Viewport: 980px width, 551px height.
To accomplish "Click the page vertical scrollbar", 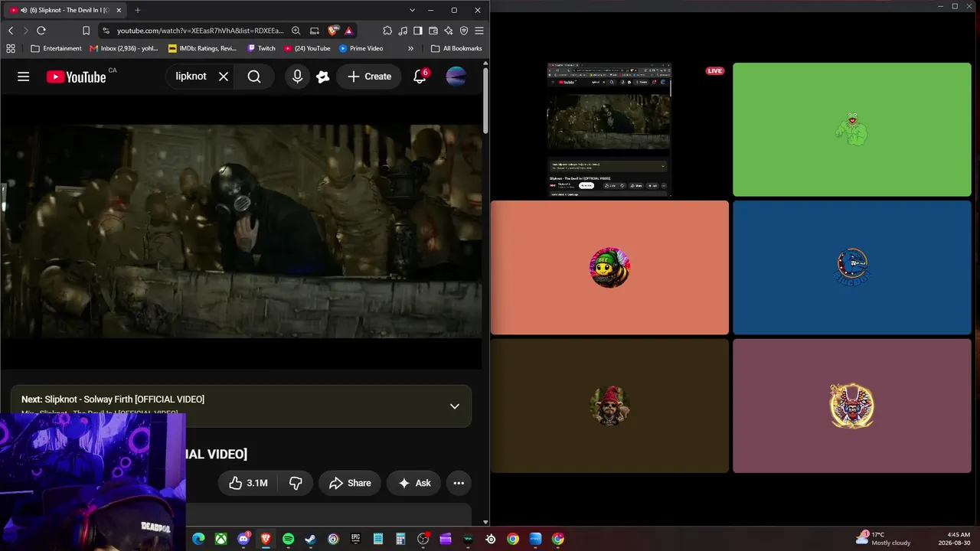I will point(485,99).
